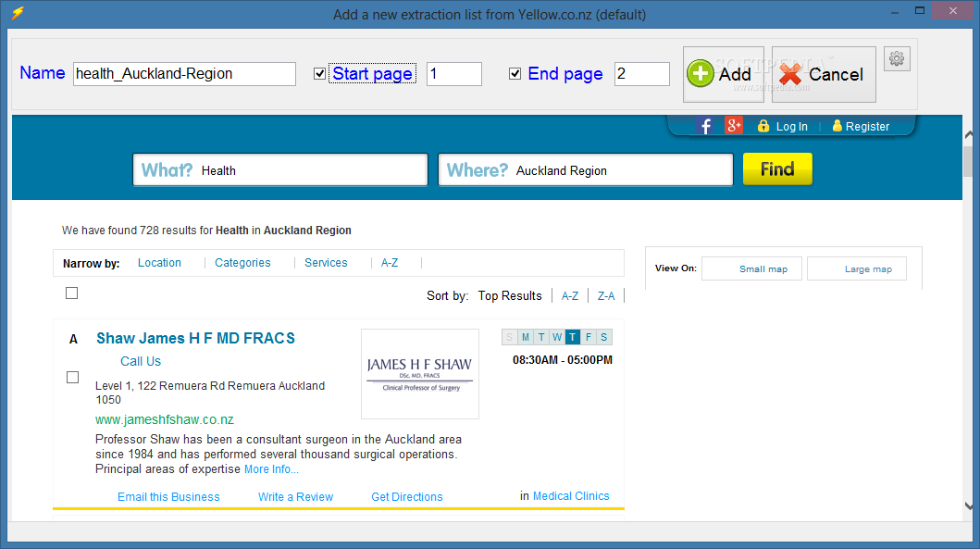Click the scrollbar down arrow

969,505
